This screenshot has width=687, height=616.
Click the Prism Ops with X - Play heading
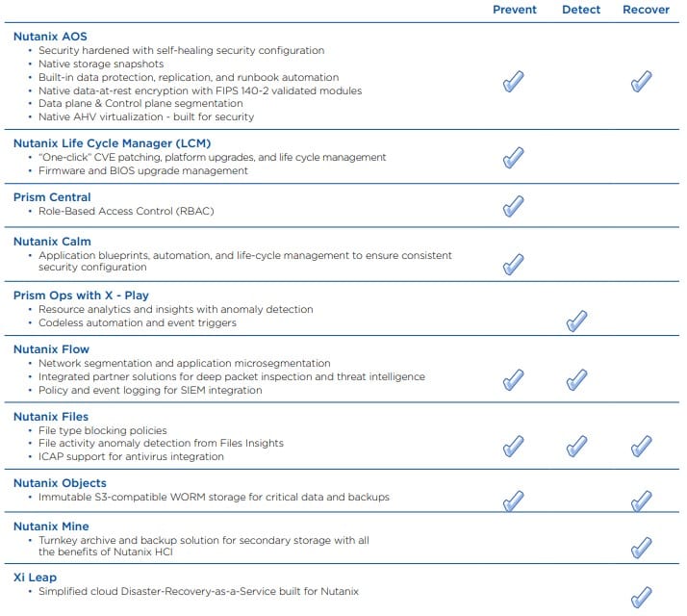[x=81, y=295]
